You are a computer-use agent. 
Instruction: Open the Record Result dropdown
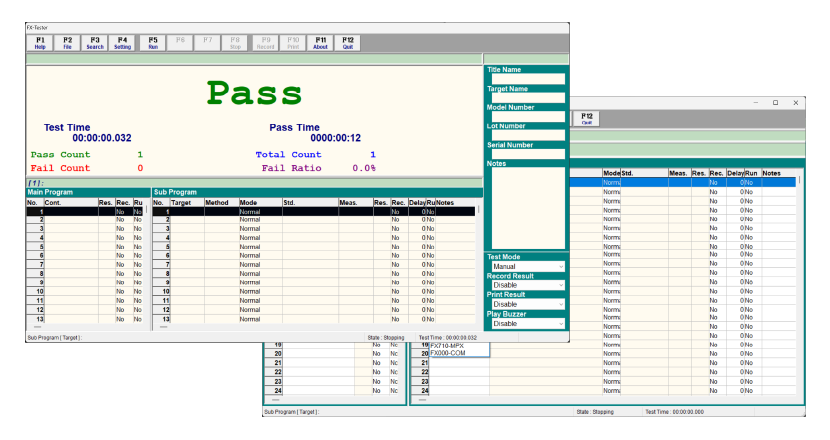click(x=526, y=285)
